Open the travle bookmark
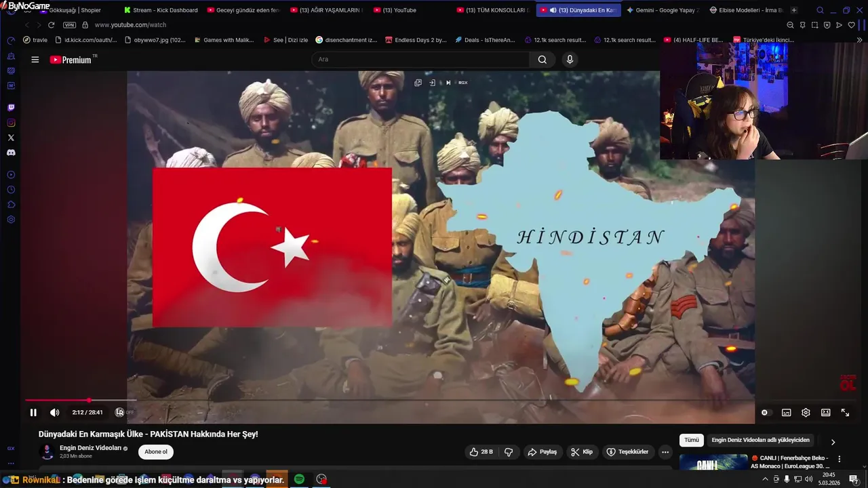Viewport: 868px width, 488px height. pos(35,40)
